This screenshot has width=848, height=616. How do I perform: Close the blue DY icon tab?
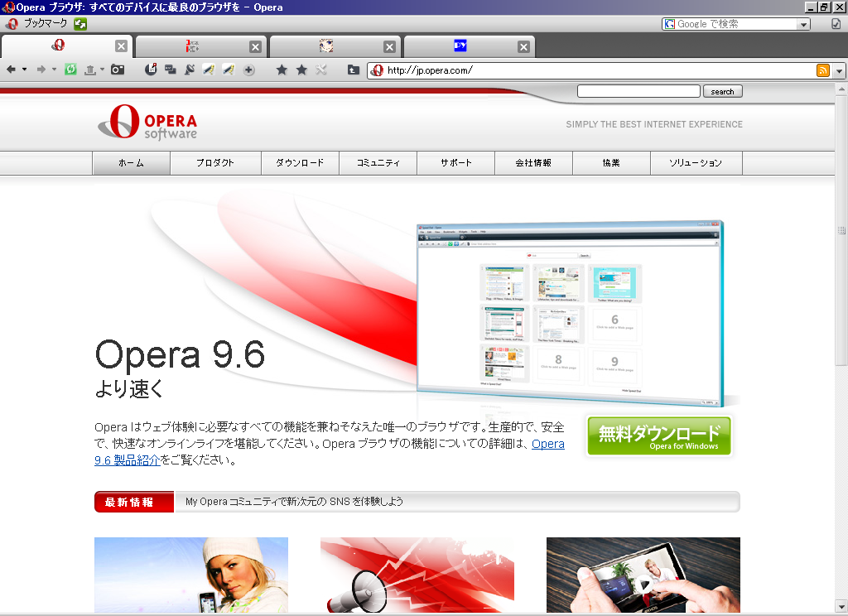523,47
